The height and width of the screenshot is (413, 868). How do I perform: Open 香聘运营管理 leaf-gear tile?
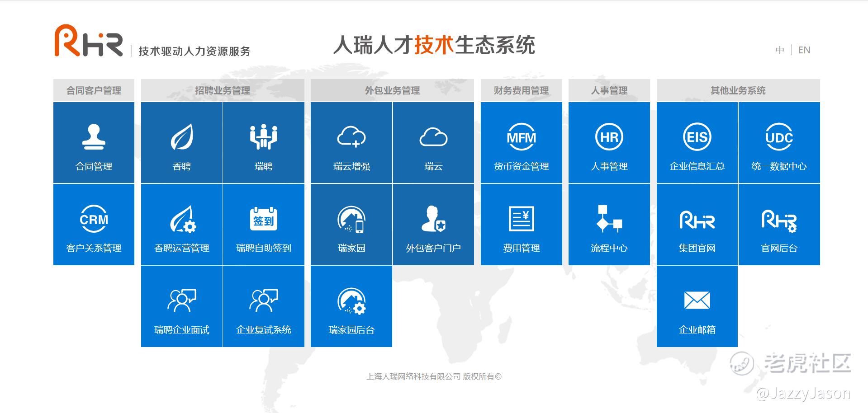tap(181, 225)
